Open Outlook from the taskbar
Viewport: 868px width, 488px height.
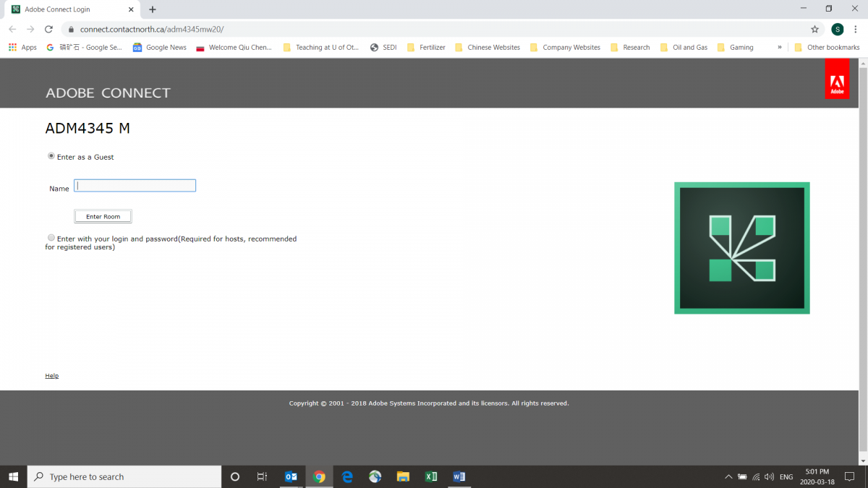pyautogui.click(x=291, y=476)
